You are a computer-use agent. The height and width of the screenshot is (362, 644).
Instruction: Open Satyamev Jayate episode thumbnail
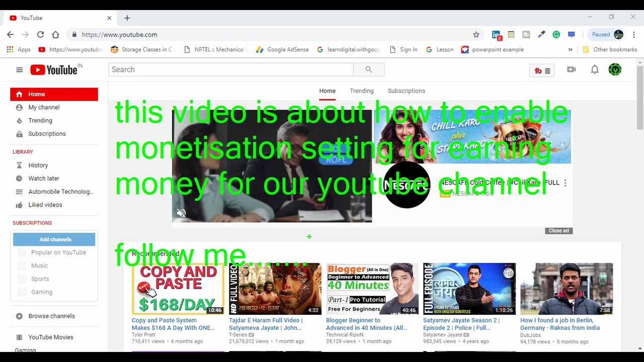coord(469,289)
